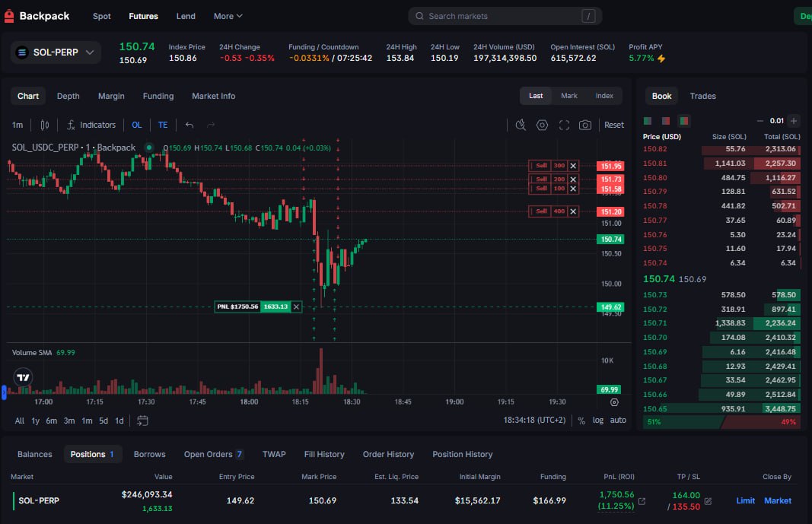Open the 1m interval dropdown in toolbar
The width and height of the screenshot is (812, 524).
18,125
